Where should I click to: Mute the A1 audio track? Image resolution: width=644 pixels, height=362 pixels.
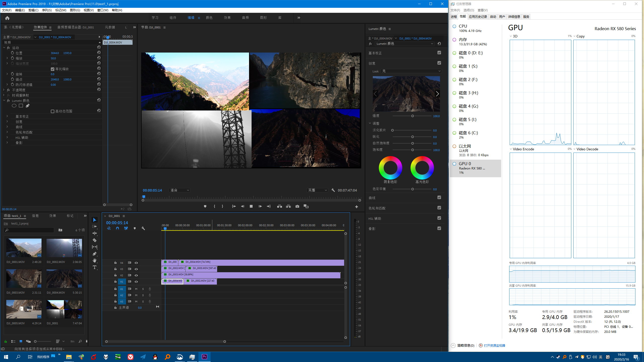click(x=136, y=289)
